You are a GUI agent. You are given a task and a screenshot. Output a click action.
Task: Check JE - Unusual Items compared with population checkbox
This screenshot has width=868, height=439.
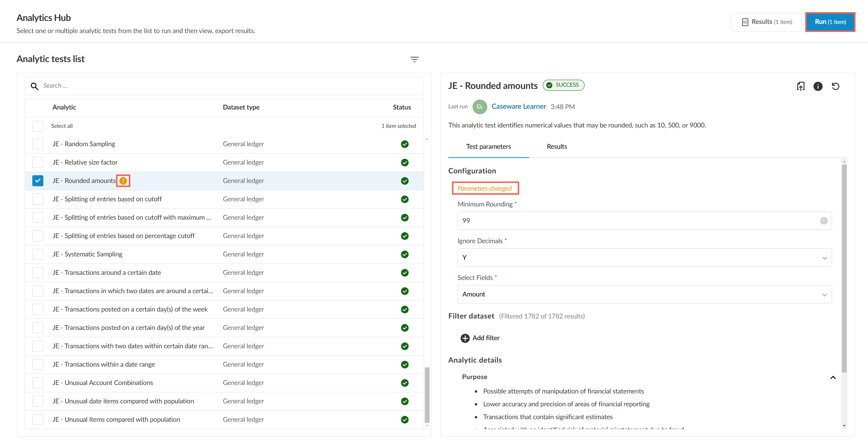[x=38, y=420]
